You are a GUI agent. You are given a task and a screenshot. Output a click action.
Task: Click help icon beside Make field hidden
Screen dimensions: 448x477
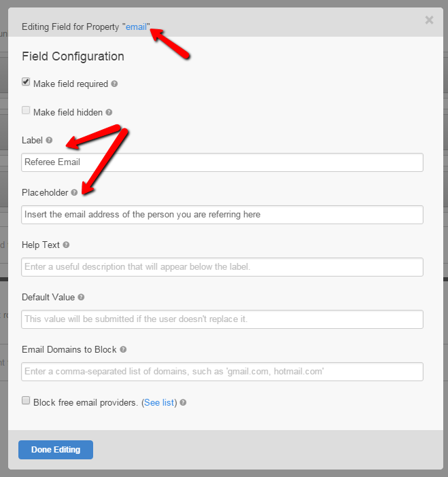[109, 113]
